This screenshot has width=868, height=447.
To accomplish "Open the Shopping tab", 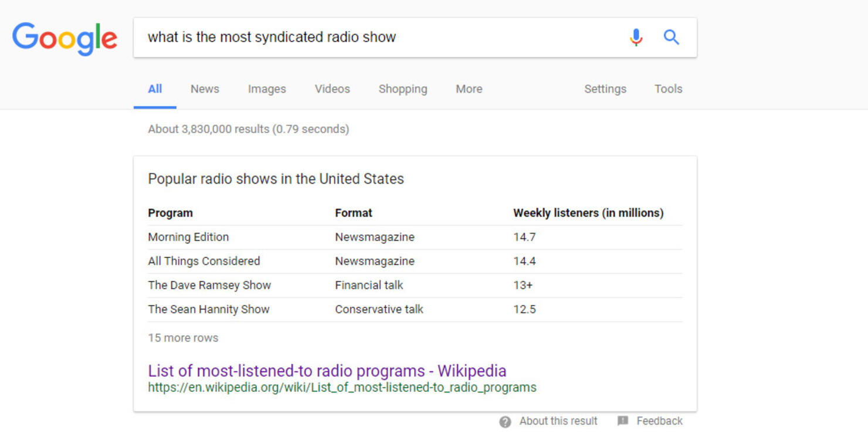I will (x=403, y=89).
